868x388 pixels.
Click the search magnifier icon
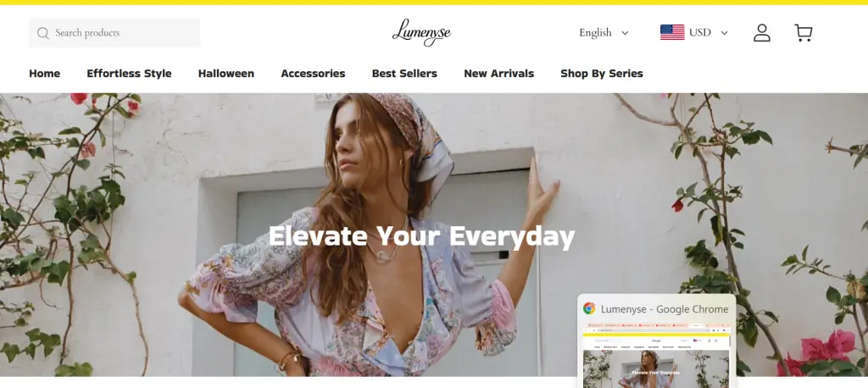(43, 33)
